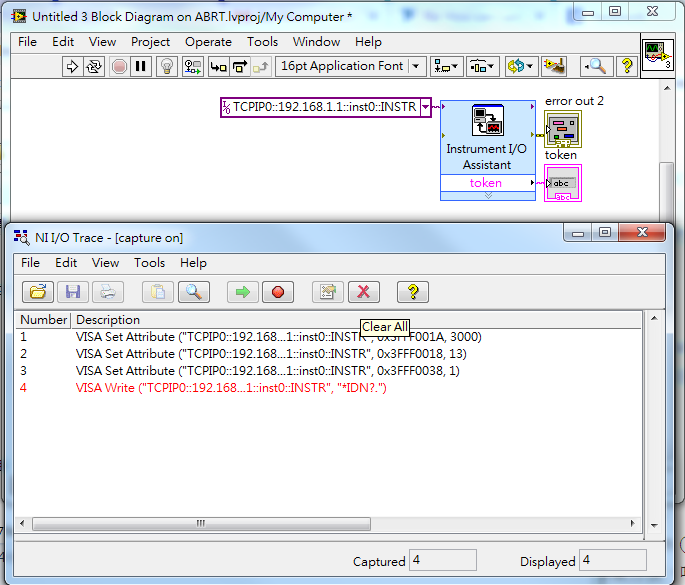Click the Step Out button
Viewport: 685px width, 585px height.
pos(261,66)
